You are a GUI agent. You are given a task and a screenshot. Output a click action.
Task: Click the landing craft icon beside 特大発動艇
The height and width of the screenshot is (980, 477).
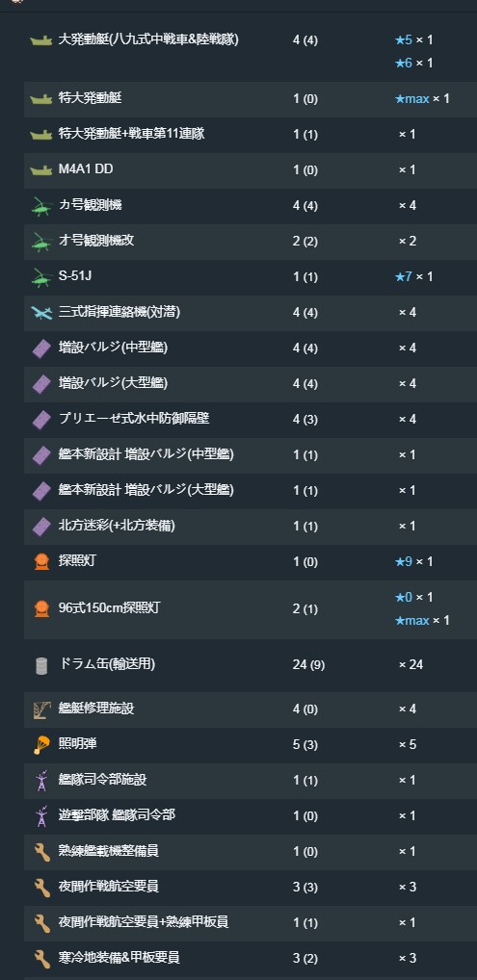pos(41,99)
